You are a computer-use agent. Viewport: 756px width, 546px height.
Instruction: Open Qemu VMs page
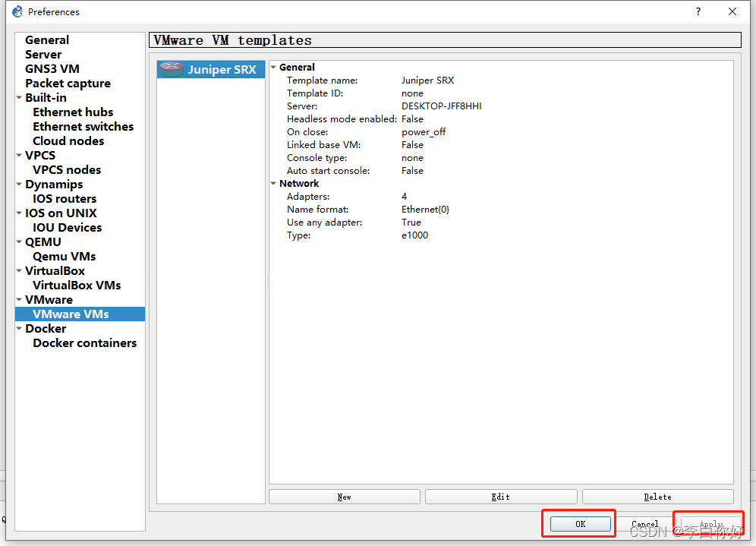coord(64,257)
